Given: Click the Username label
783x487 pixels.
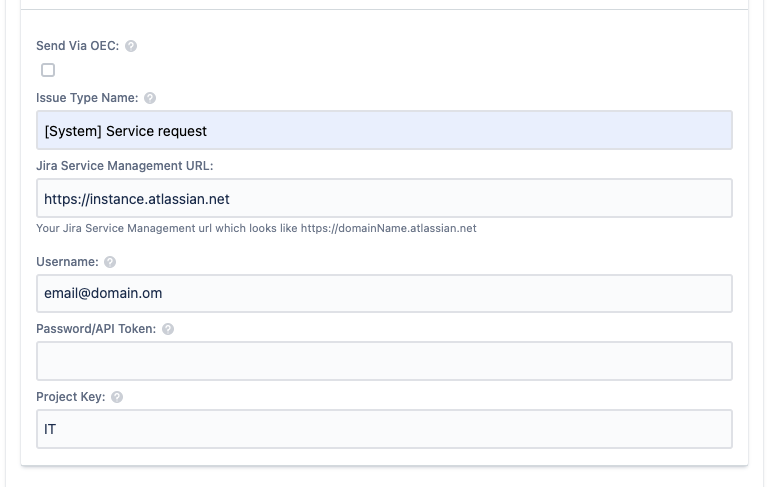Looking at the screenshot, I should [x=67, y=262].
